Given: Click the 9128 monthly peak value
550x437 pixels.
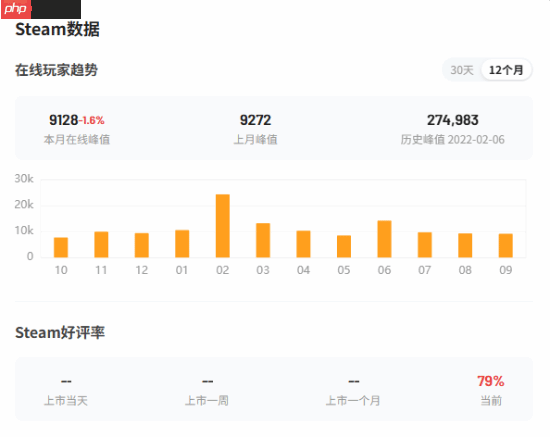Looking at the screenshot, I should (63, 120).
